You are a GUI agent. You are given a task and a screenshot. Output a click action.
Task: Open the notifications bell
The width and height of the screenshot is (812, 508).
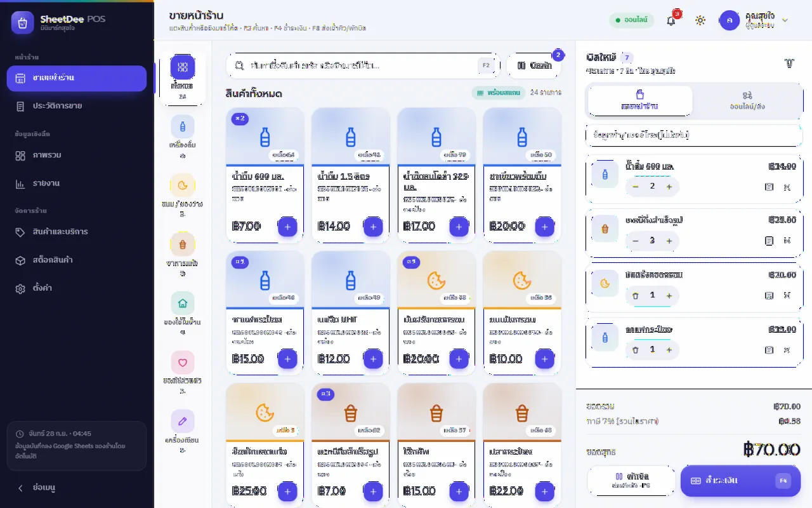click(x=671, y=20)
